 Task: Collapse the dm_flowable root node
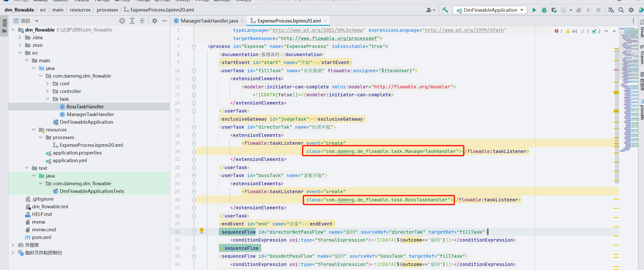(x=13, y=30)
